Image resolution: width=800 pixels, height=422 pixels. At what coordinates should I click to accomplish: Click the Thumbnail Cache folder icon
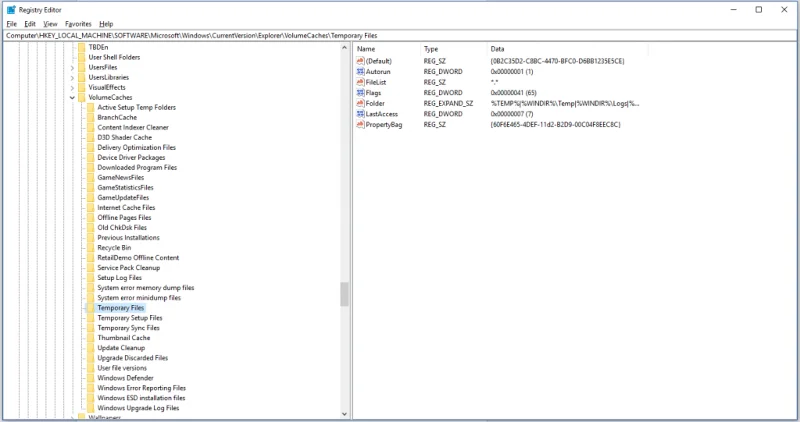point(90,338)
